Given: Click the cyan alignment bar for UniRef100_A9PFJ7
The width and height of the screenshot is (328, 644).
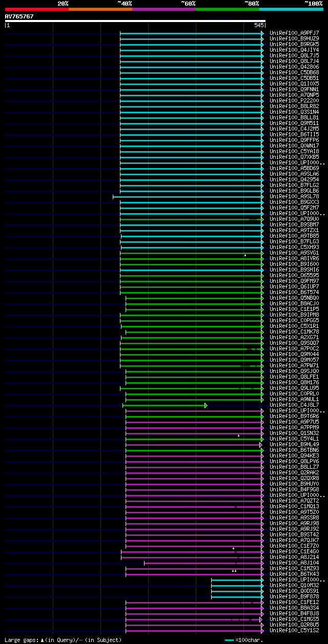Looking at the screenshot, I should (191, 33).
